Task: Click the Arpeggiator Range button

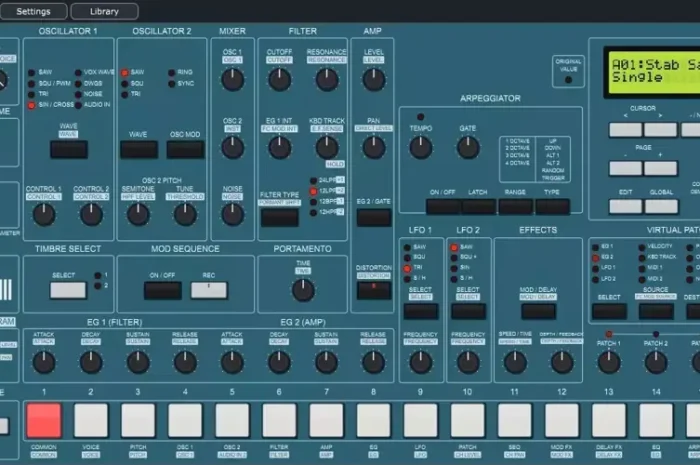Action: point(516,207)
